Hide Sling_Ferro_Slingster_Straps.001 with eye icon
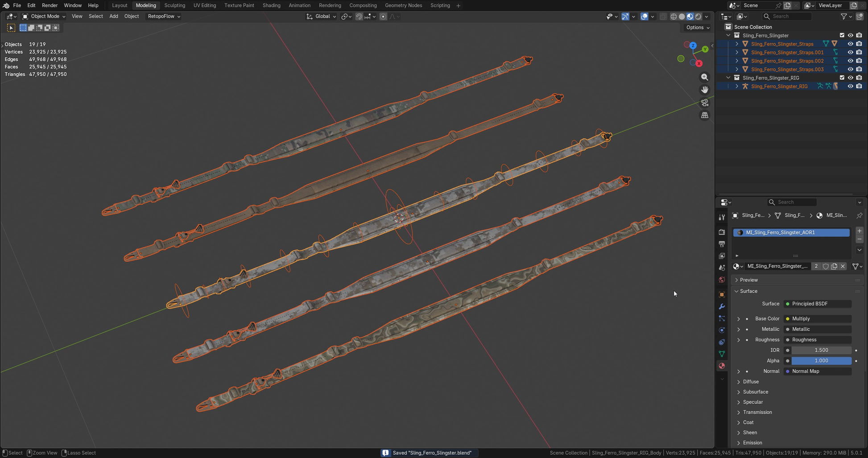Viewport: 868px width, 458px height. pos(850,52)
